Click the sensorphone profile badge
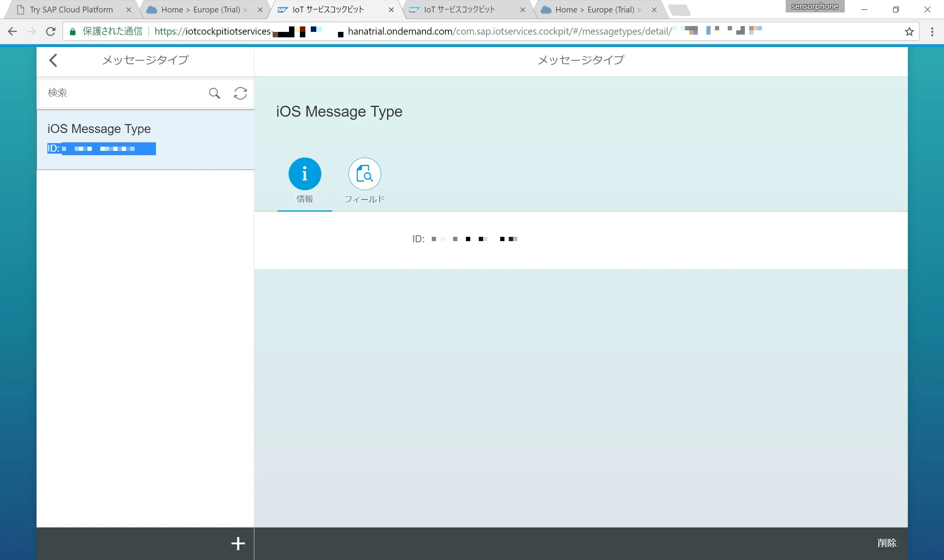Image resolution: width=944 pixels, height=560 pixels. click(815, 6)
